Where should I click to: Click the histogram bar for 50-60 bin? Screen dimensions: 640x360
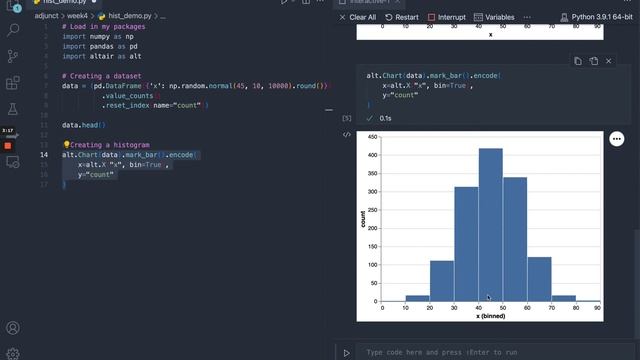tap(515, 239)
